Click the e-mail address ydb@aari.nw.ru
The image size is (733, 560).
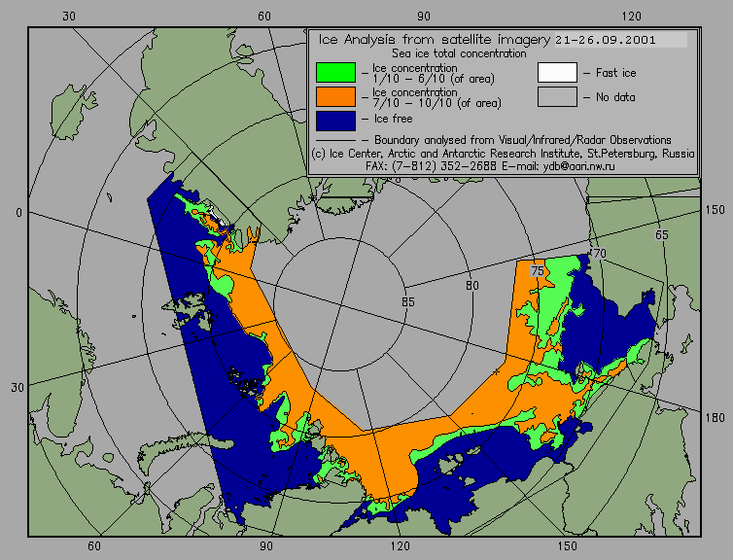point(579,166)
